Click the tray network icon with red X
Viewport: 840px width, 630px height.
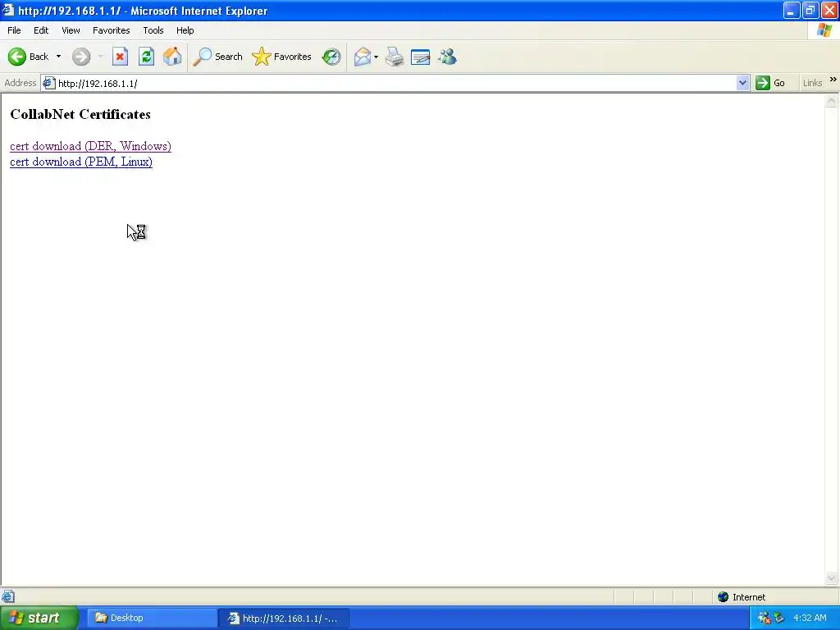point(764,618)
